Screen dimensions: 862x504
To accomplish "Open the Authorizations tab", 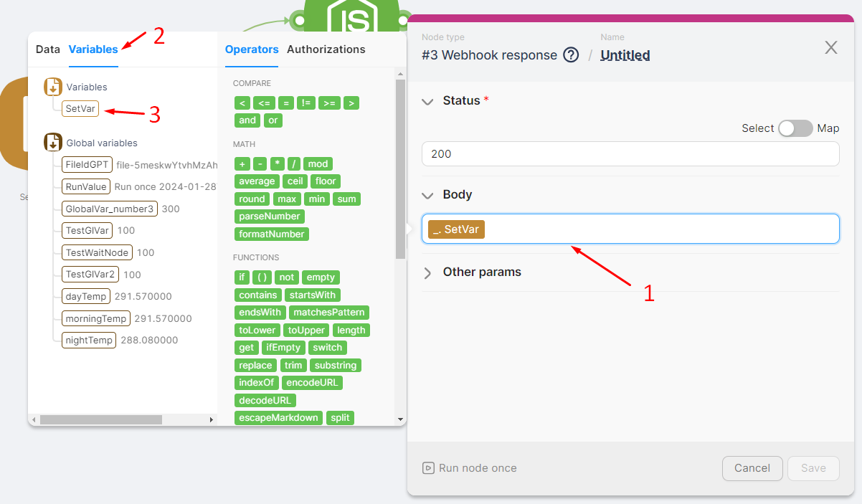I will tap(326, 49).
